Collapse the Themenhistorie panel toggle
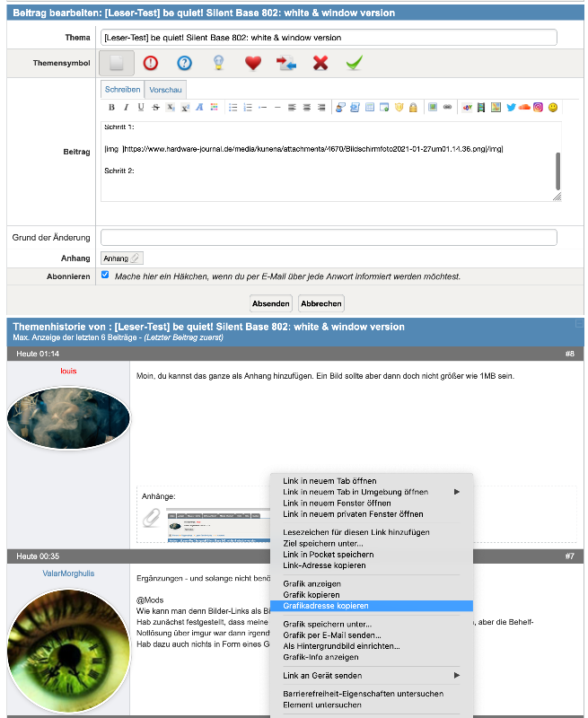Image resolution: width=588 pixels, height=718 pixels. [579, 324]
